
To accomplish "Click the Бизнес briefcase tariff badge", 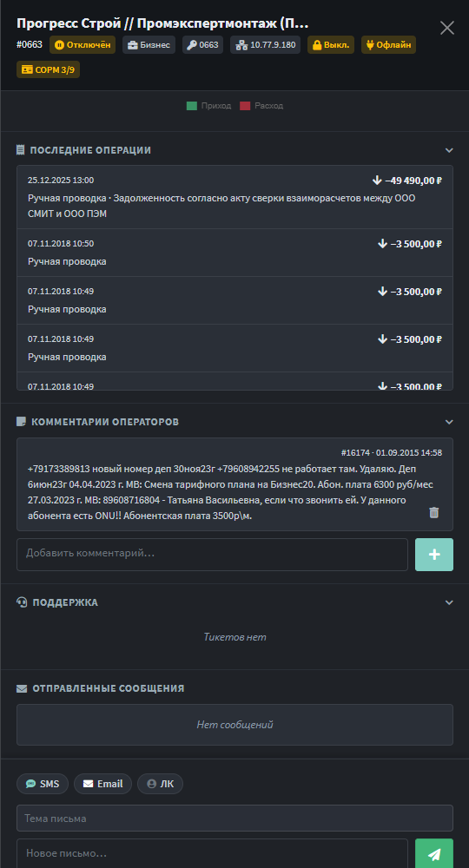I will click(149, 45).
